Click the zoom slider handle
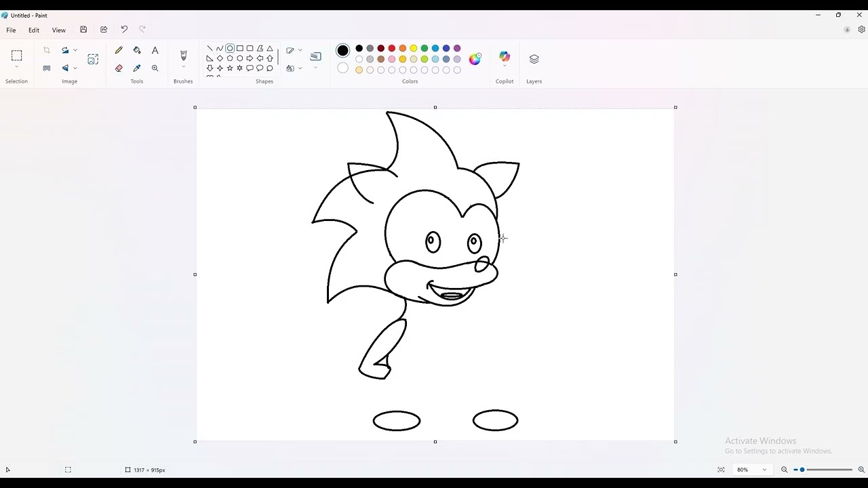Viewport: 868px width, 488px height. click(802, 470)
